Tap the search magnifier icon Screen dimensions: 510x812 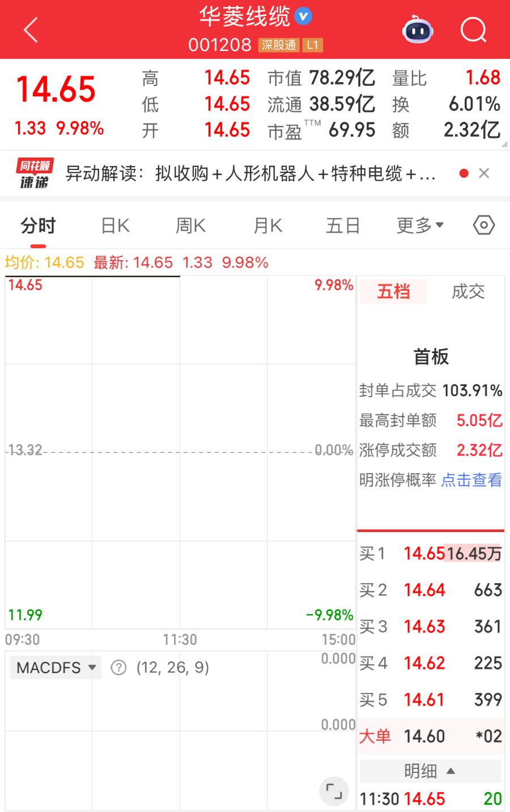[473, 29]
